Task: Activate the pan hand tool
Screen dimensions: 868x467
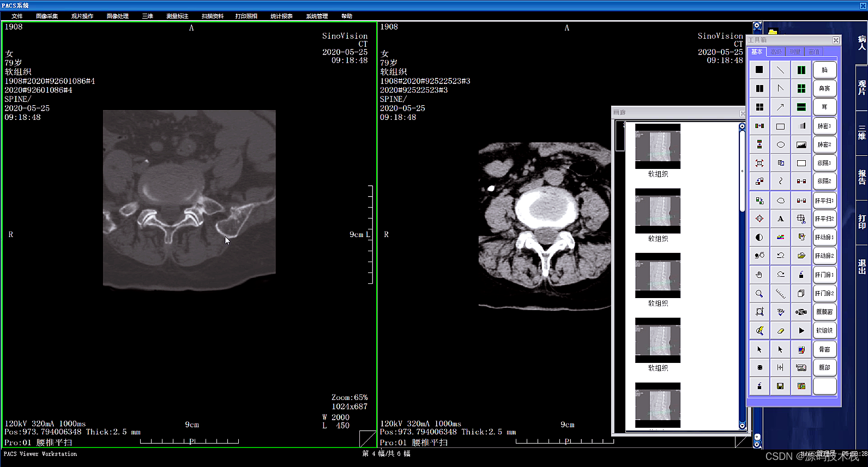Action: [759, 275]
